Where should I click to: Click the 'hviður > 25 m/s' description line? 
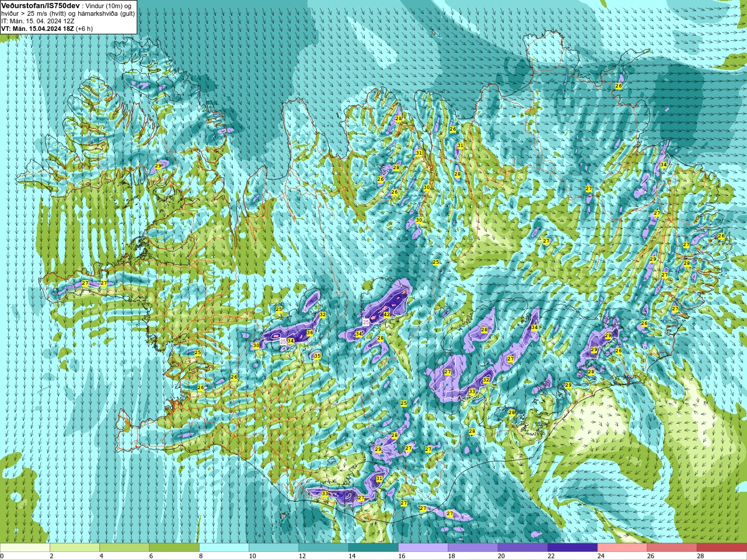(68, 13)
